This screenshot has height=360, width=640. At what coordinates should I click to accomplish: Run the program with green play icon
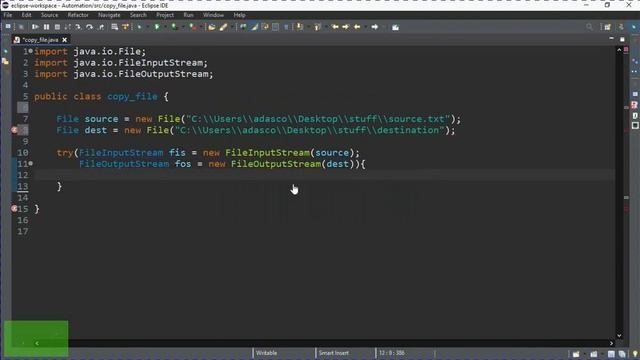(157, 27)
